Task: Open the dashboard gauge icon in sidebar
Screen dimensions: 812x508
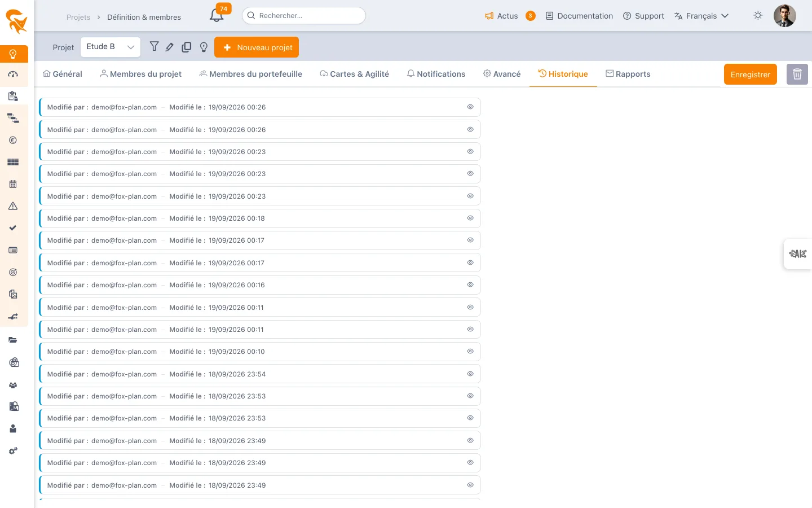Action: [13, 75]
